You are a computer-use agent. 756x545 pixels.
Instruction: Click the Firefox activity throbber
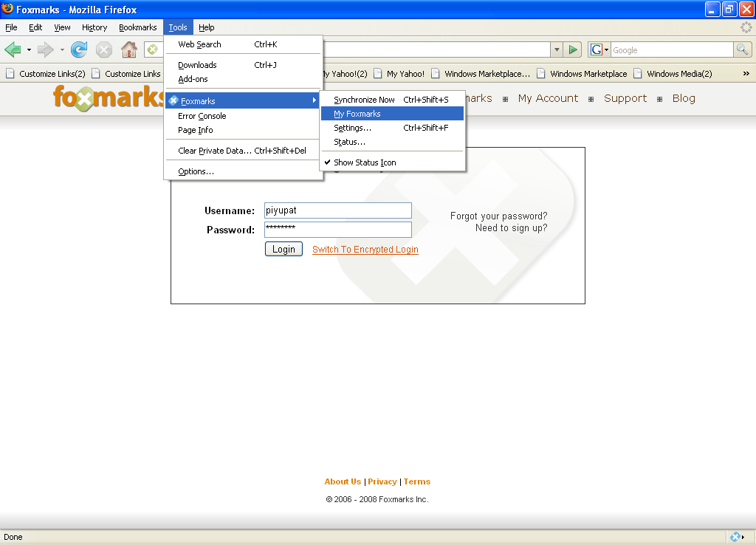pyautogui.click(x=746, y=27)
